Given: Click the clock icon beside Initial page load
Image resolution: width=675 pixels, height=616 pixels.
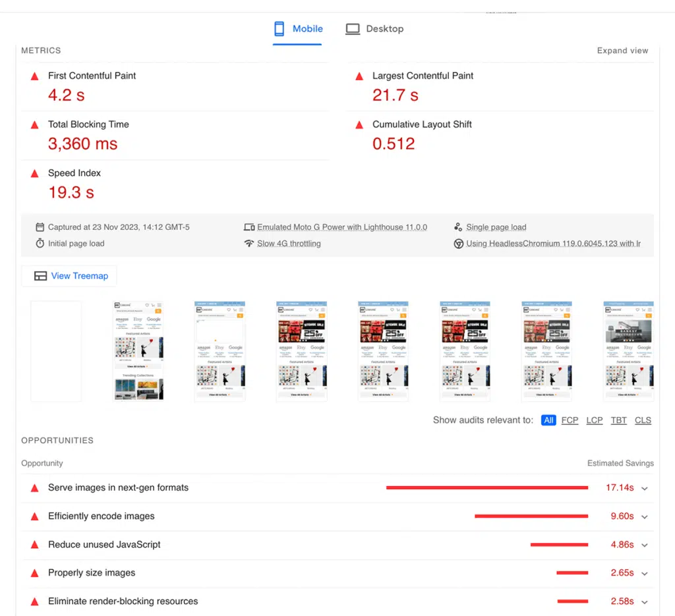Looking at the screenshot, I should [x=40, y=243].
